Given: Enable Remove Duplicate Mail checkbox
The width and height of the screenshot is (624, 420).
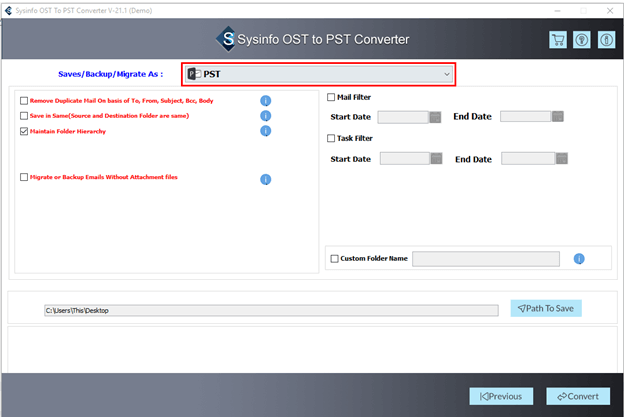Looking at the screenshot, I should pyautogui.click(x=24, y=101).
